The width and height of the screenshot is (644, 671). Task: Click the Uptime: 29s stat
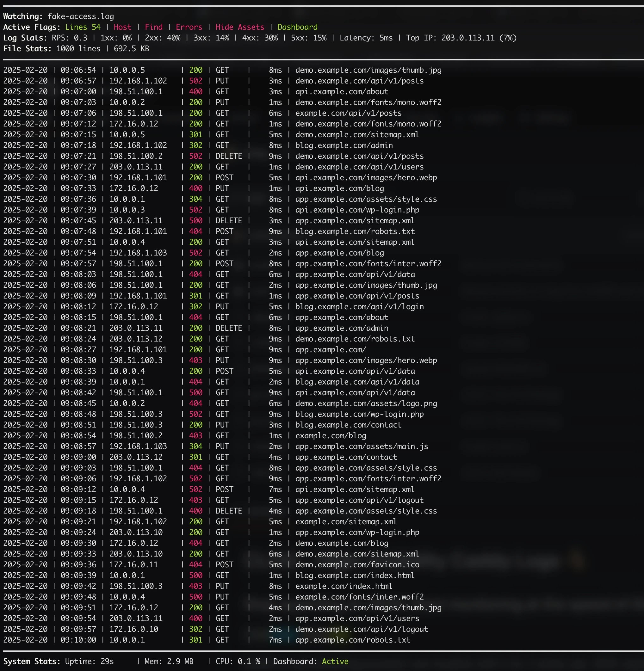[90, 662]
